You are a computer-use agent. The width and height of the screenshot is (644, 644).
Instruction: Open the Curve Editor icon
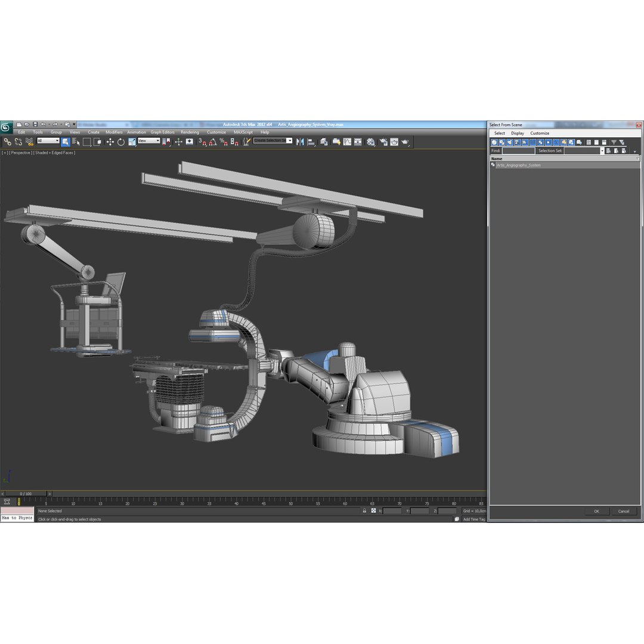coord(347,142)
